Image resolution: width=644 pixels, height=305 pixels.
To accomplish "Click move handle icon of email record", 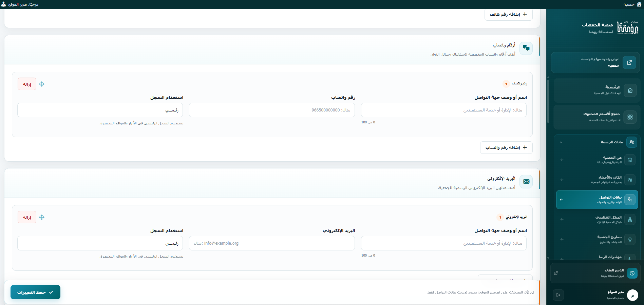I will 42,217.
